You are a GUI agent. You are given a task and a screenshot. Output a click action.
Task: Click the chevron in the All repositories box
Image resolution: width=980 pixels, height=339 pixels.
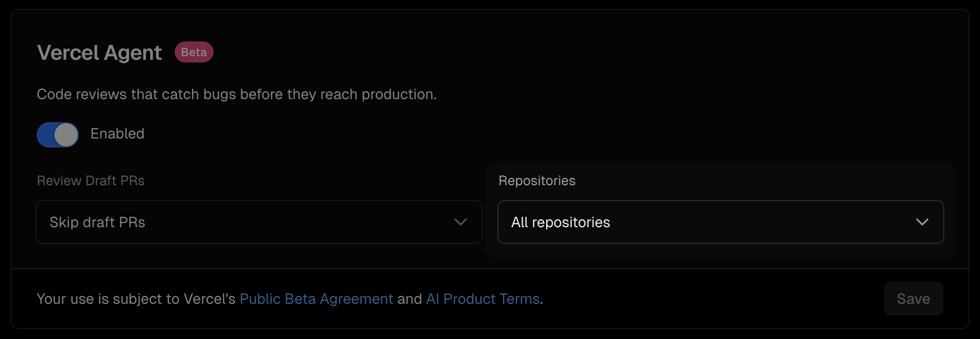tap(922, 222)
